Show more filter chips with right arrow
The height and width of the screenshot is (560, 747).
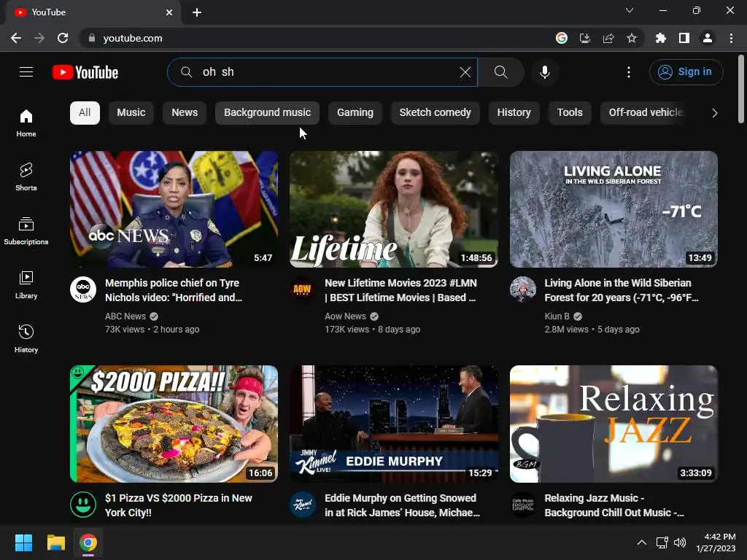pyautogui.click(x=714, y=113)
